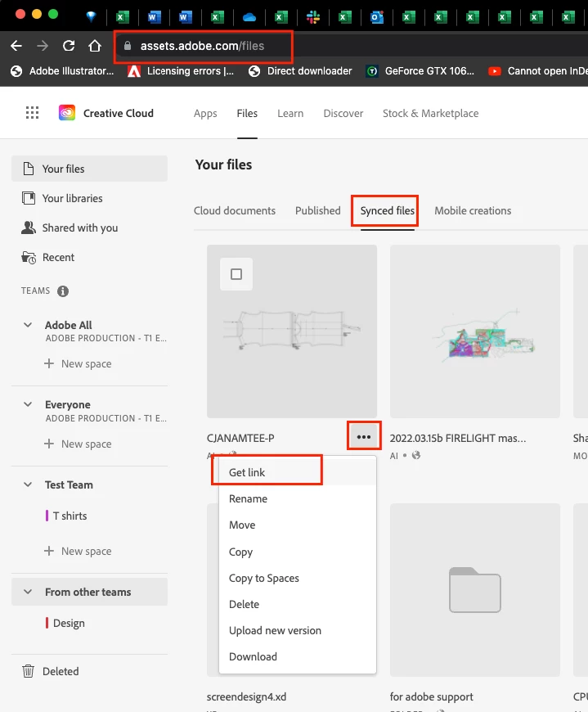This screenshot has width=588, height=712.
Task: Choose Upload new version menu item
Action: coord(297,630)
